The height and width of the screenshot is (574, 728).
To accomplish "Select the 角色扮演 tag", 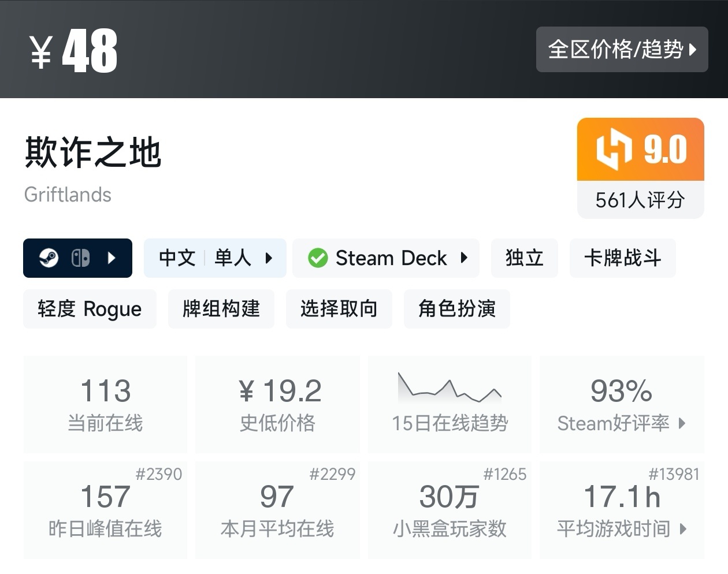I will pyautogui.click(x=456, y=309).
